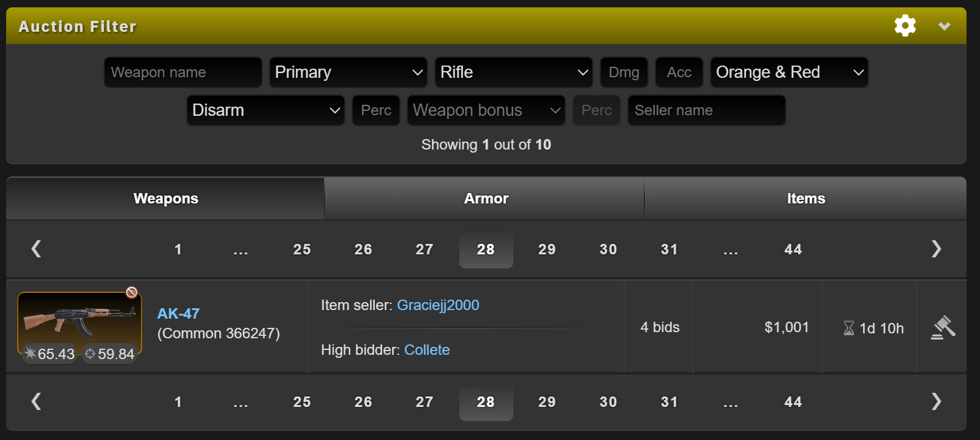Open the Orange & Red rarity dropdown

(789, 72)
